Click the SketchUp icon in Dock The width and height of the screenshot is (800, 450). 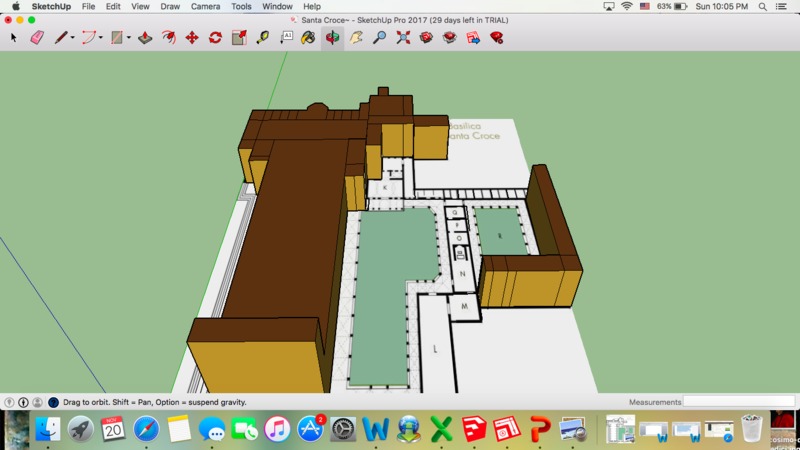tap(474, 428)
